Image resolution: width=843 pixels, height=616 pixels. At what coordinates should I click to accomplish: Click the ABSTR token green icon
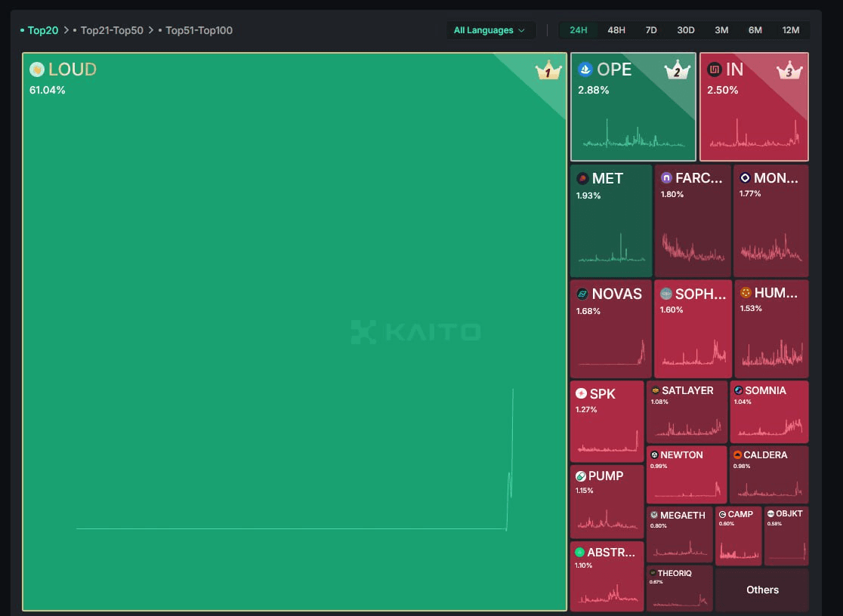579,552
